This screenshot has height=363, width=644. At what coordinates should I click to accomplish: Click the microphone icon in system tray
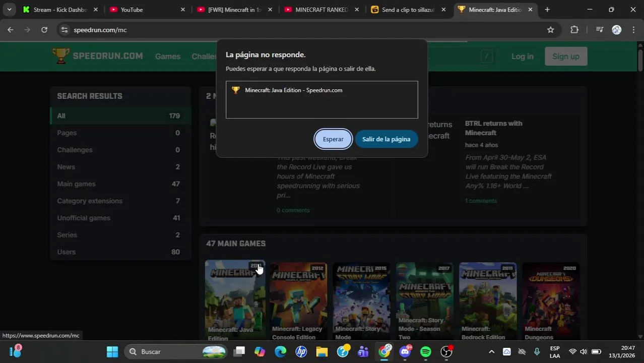pos(537,351)
